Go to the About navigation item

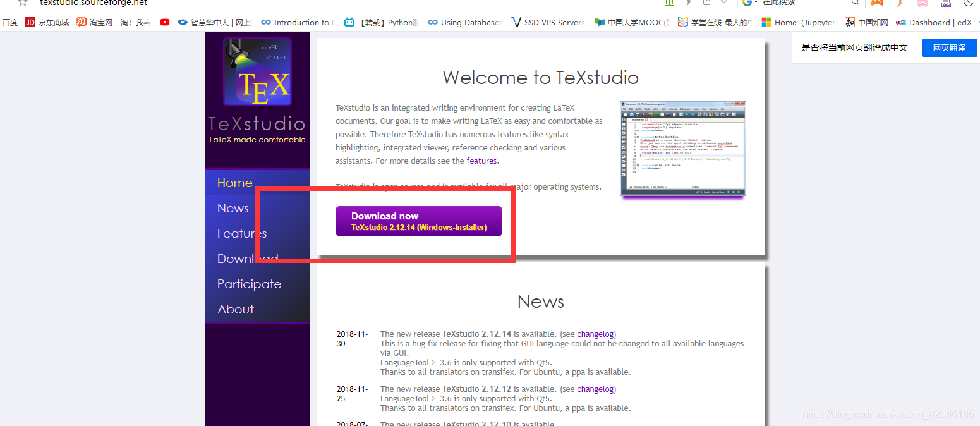click(x=236, y=309)
